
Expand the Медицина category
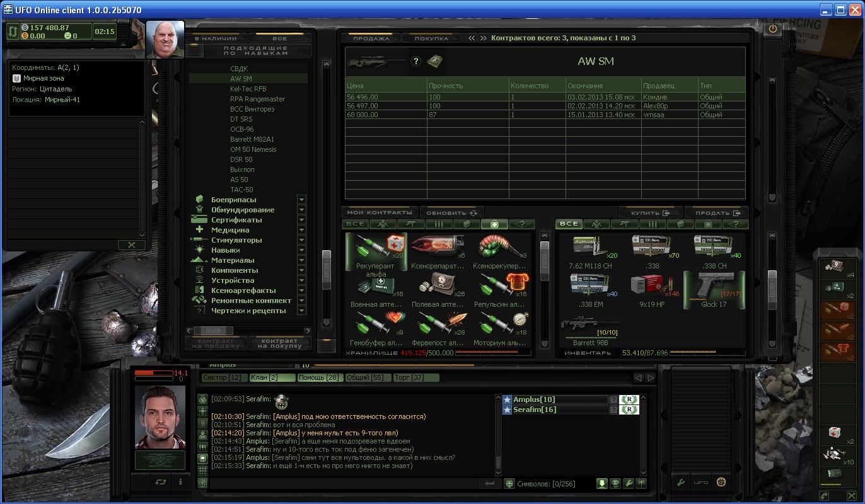pos(301,230)
